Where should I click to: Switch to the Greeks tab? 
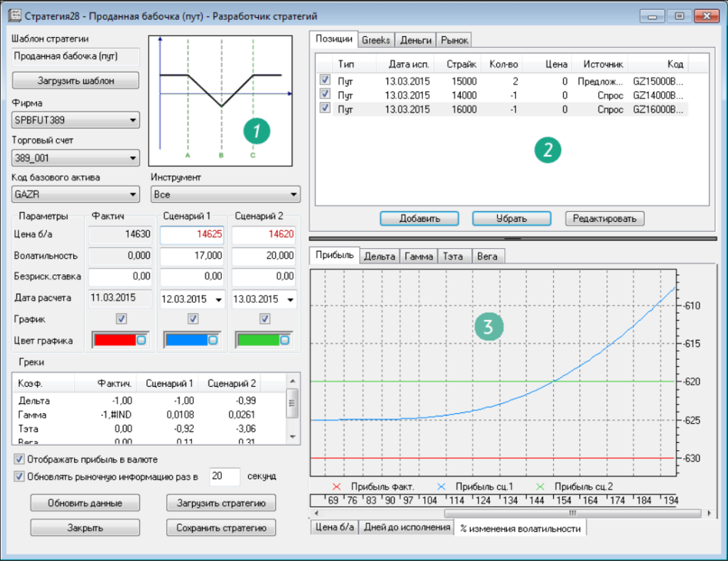pyautogui.click(x=375, y=40)
